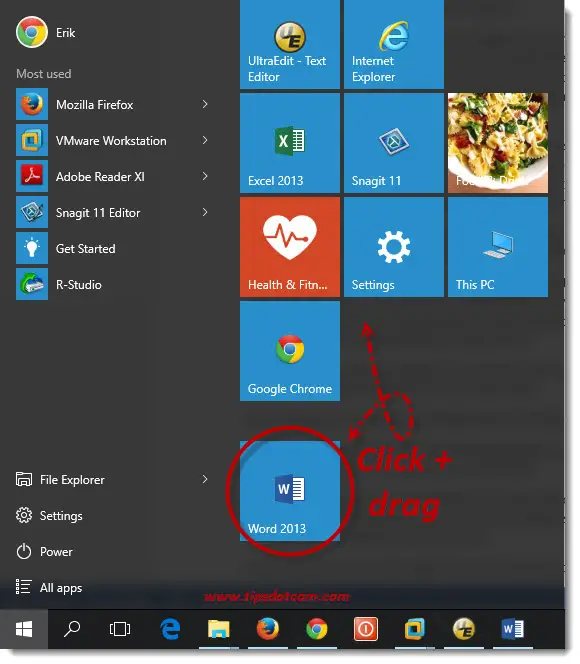Open Task View in the taskbar
The image size is (580, 664).
pos(120,629)
